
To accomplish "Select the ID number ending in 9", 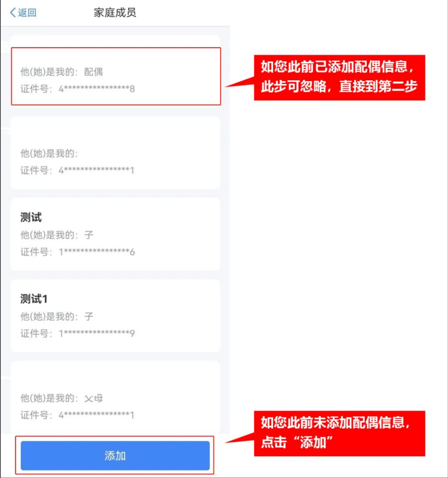I will (x=97, y=334).
